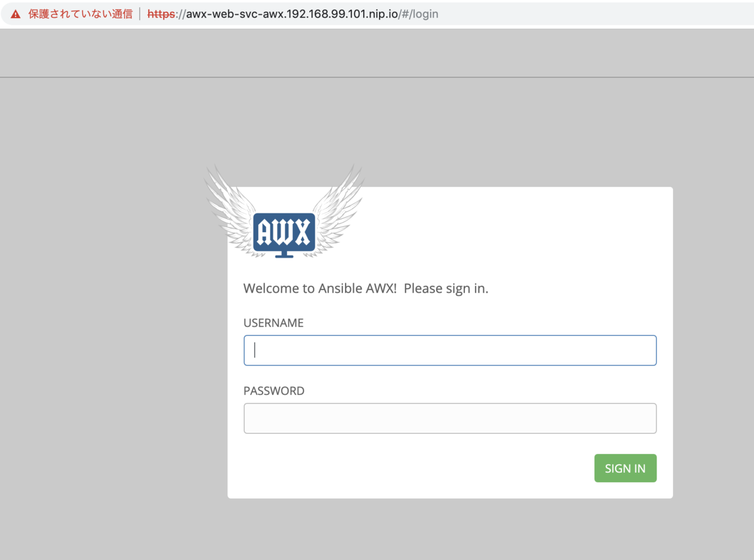Focus the USERNAME input field
754x560 pixels.
point(450,350)
